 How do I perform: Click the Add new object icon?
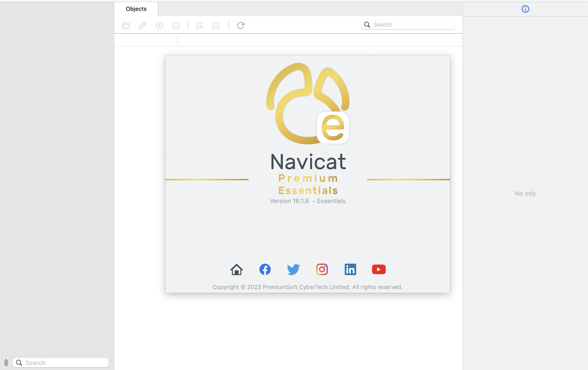(160, 25)
